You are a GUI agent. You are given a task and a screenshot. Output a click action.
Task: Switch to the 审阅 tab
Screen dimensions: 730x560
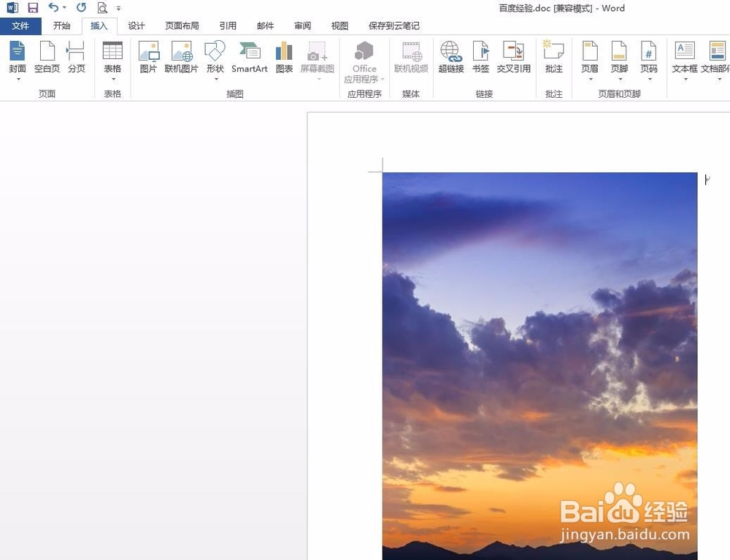point(303,26)
